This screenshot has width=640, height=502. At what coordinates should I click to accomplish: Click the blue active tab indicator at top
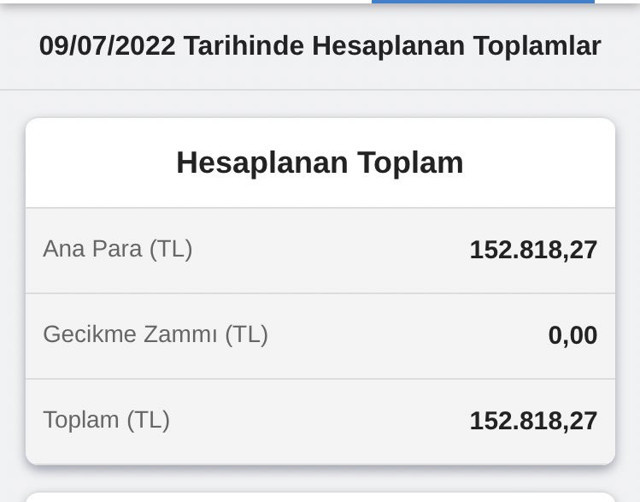(483, 2)
